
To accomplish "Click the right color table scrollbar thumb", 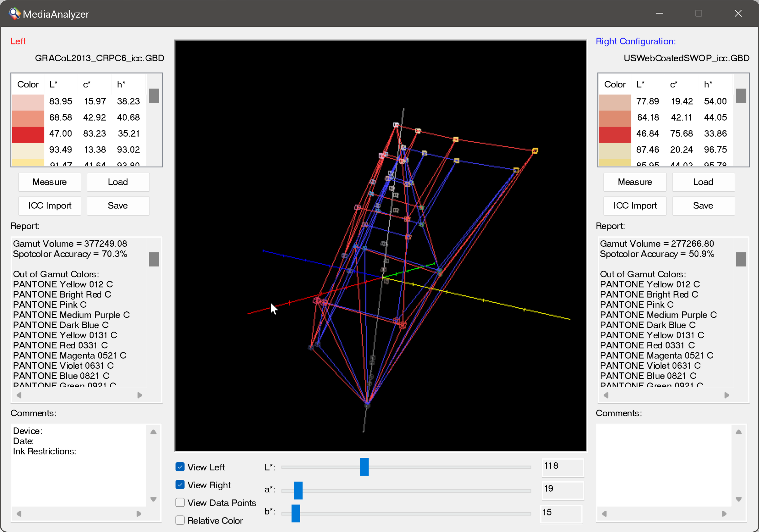I will click(741, 96).
